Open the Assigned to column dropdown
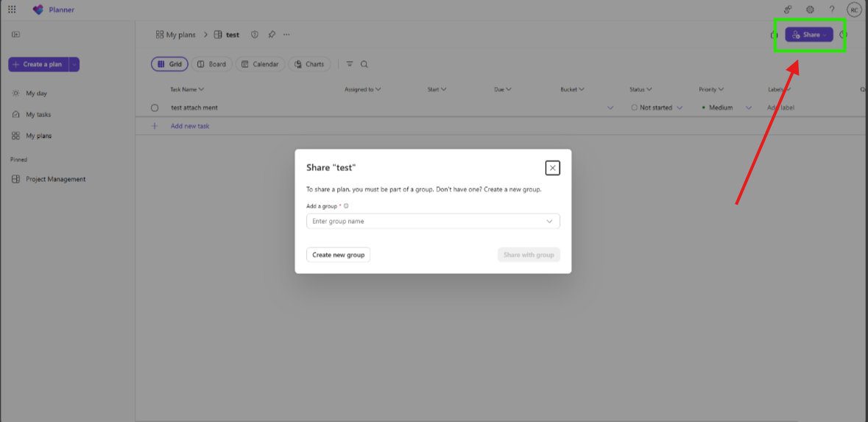Image resolution: width=868 pixels, height=422 pixels. tap(378, 89)
